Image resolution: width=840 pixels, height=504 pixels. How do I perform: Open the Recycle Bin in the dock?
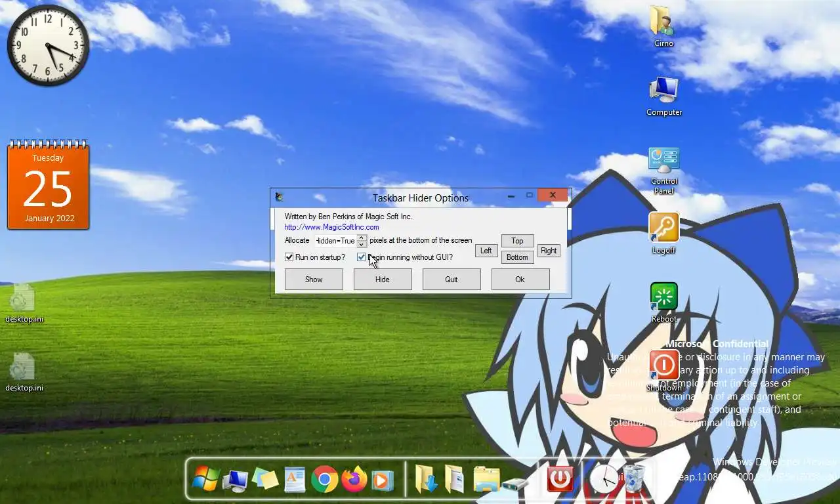tap(634, 479)
